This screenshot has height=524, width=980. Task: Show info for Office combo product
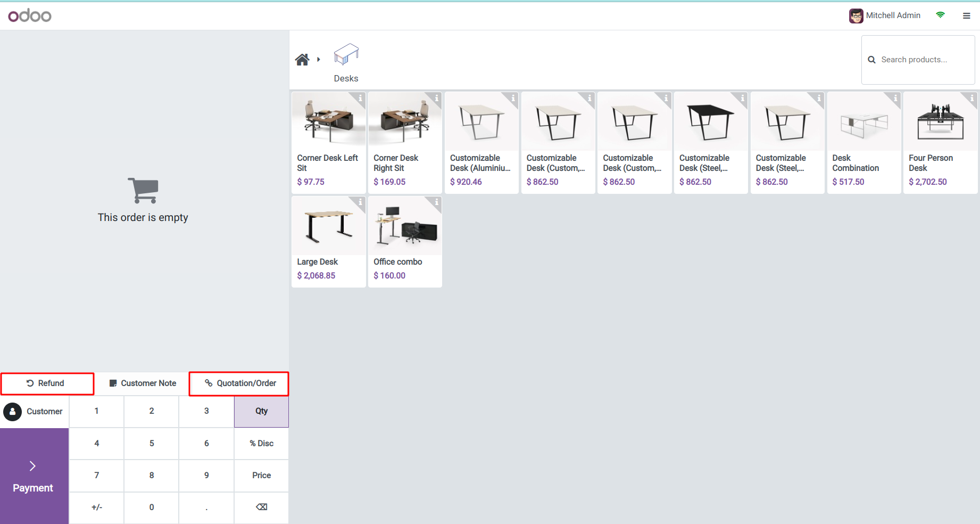point(436,202)
